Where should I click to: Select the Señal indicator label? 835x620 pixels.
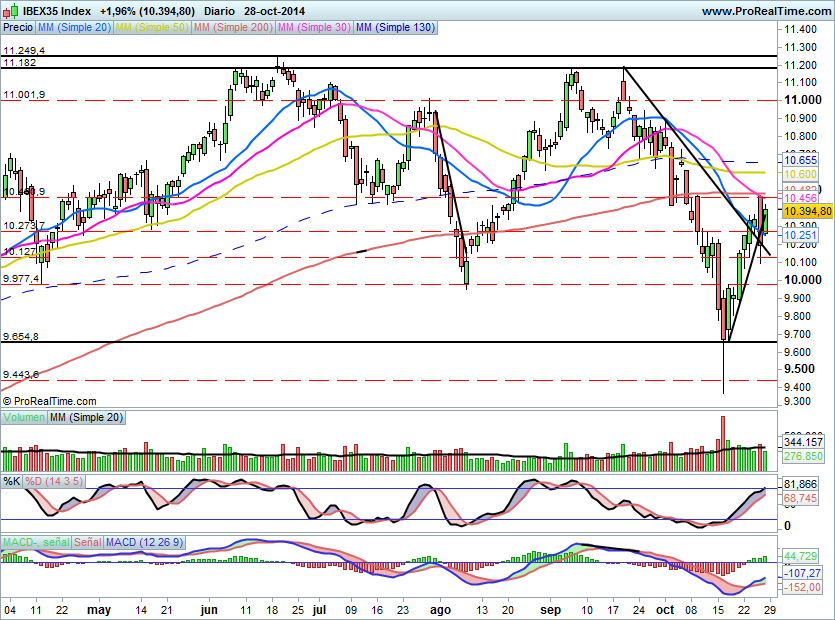pyautogui.click(x=87, y=542)
